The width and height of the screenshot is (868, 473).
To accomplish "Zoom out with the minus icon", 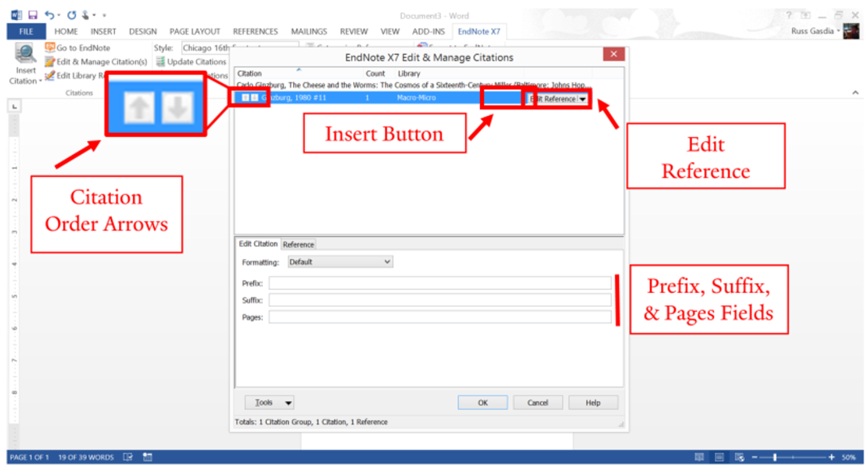I will click(754, 457).
